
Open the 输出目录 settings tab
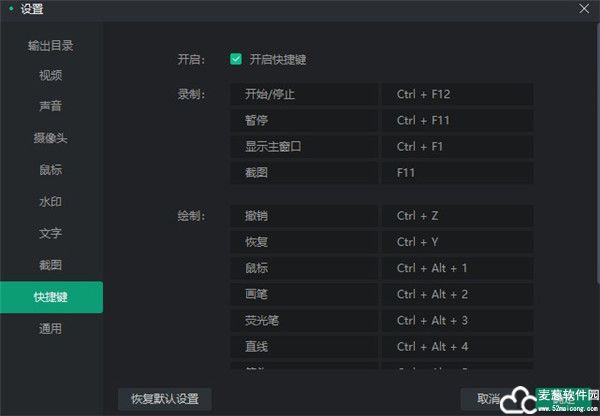coord(51,46)
